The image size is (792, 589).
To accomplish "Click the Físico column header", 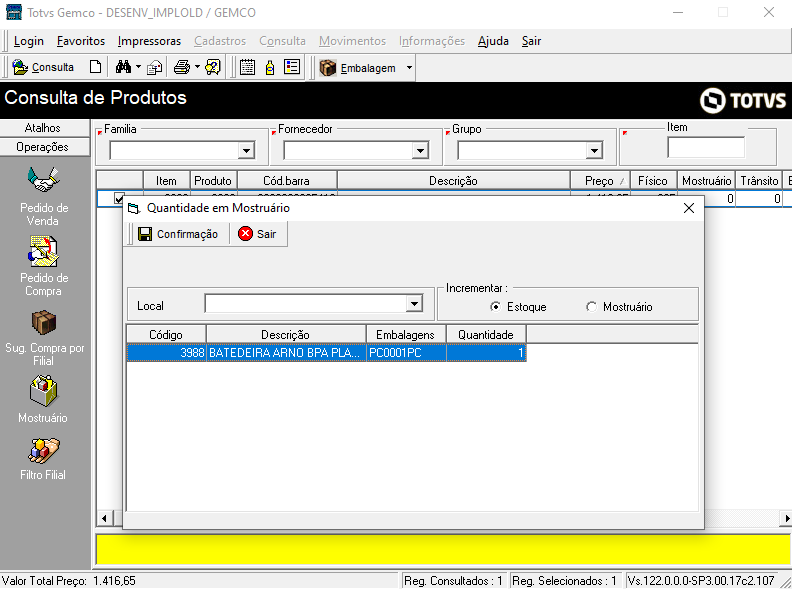I will 653,181.
